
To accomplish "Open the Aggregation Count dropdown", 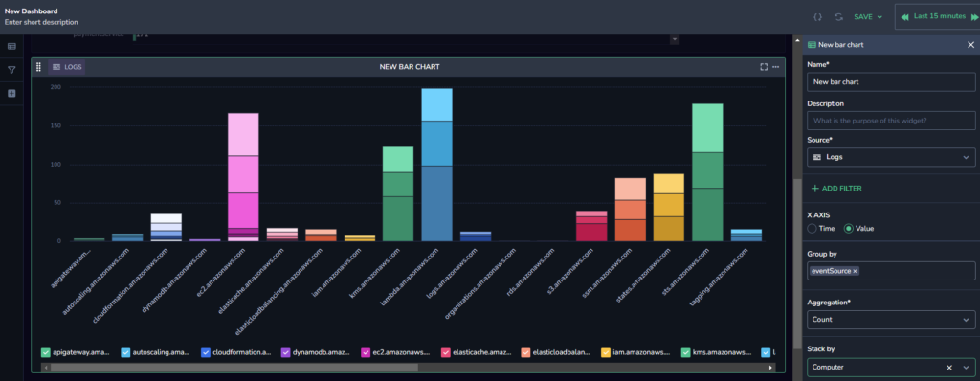I will 891,320.
